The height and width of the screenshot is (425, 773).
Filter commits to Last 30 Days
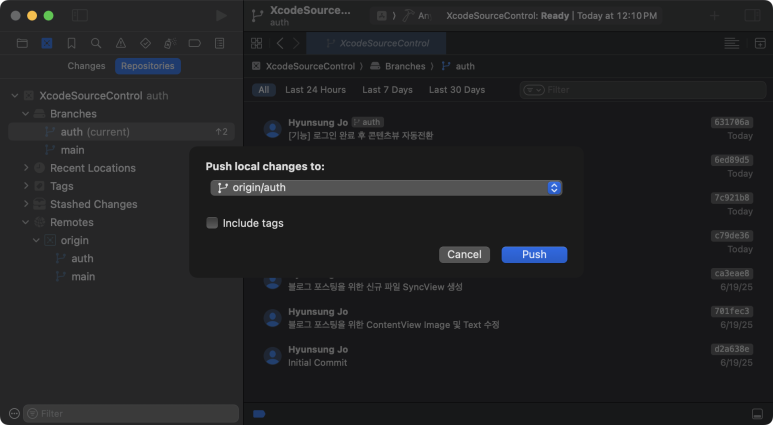point(457,90)
